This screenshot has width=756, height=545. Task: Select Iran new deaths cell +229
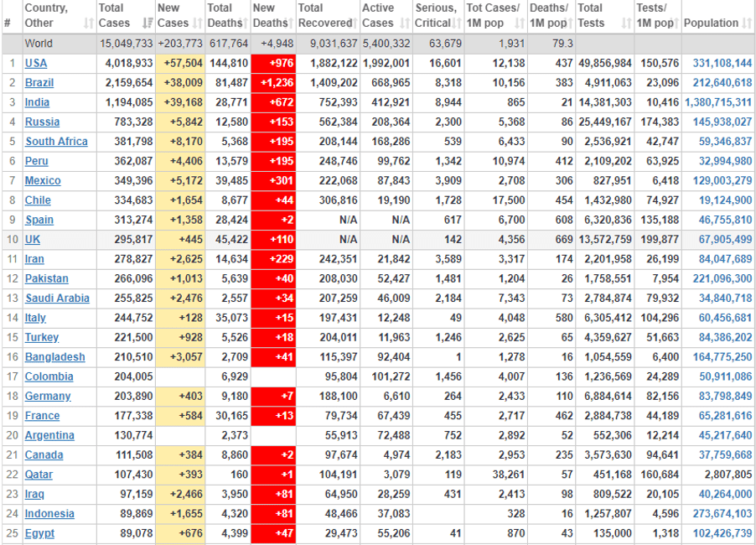(273, 259)
